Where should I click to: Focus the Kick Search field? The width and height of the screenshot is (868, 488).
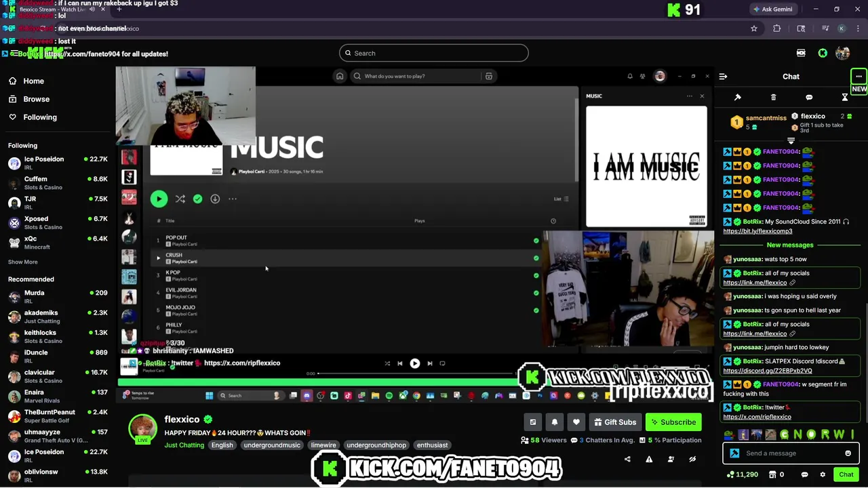tap(434, 53)
